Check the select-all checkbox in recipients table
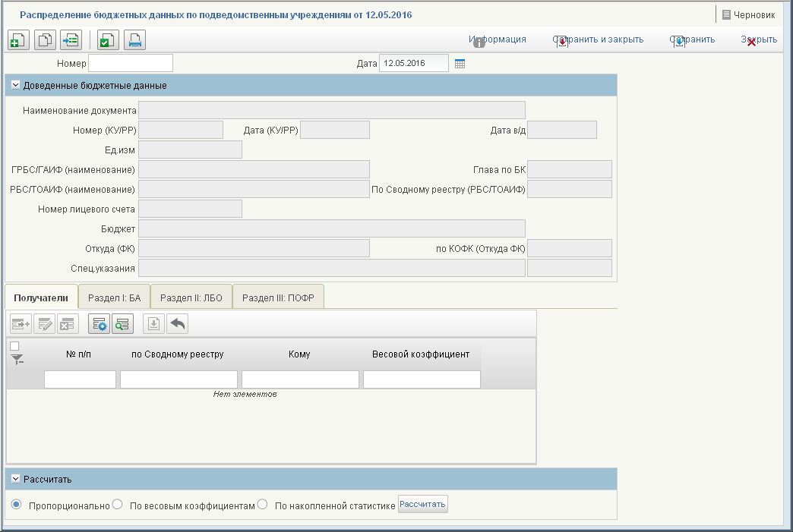 click(14, 346)
